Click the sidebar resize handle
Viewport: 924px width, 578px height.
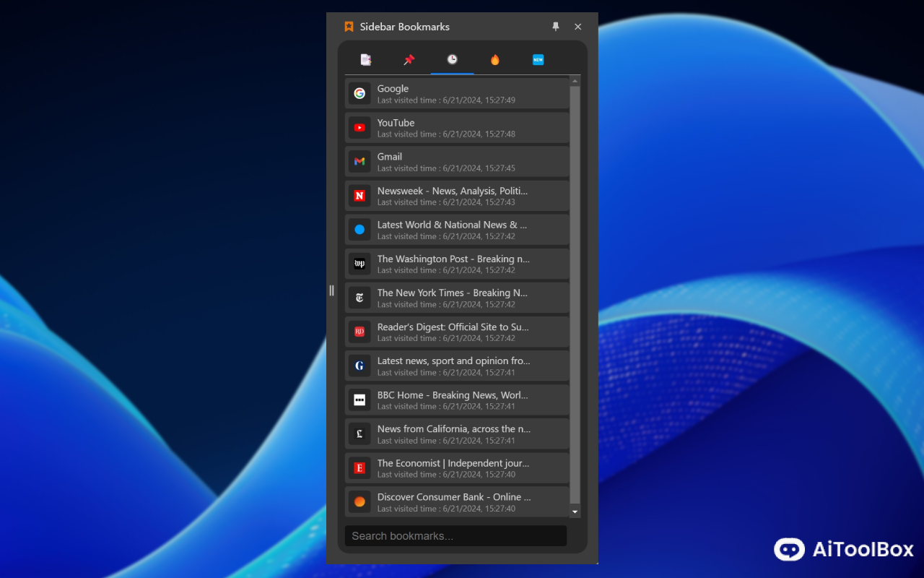pos(331,290)
